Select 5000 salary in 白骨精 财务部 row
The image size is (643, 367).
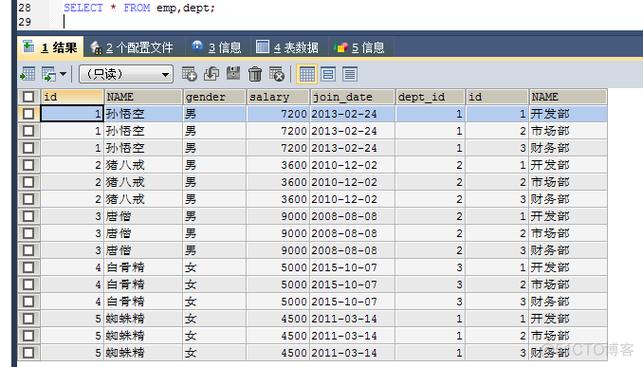pyautogui.click(x=278, y=301)
